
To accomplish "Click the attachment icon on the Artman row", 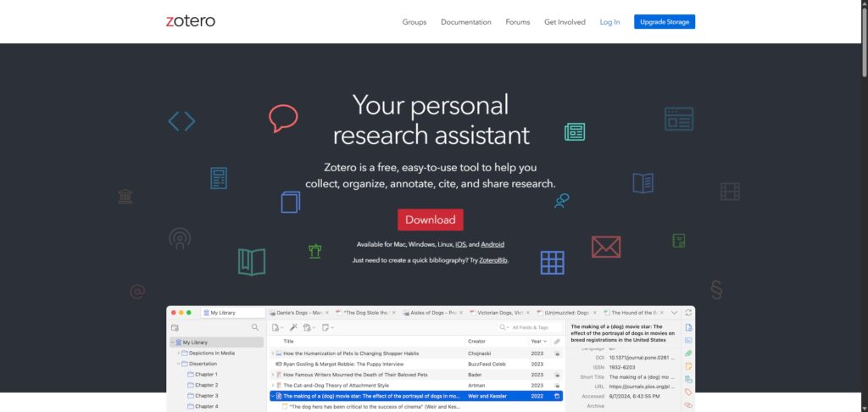I will 557,386.
